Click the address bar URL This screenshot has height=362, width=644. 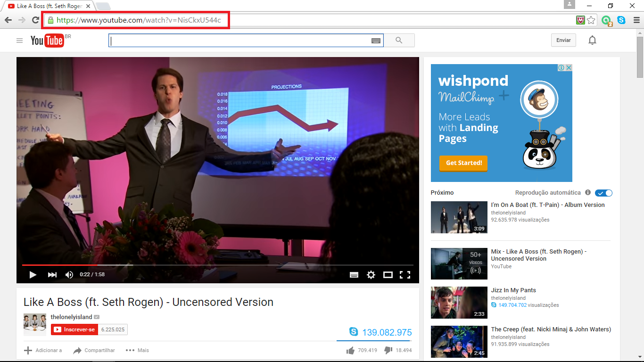tap(139, 20)
